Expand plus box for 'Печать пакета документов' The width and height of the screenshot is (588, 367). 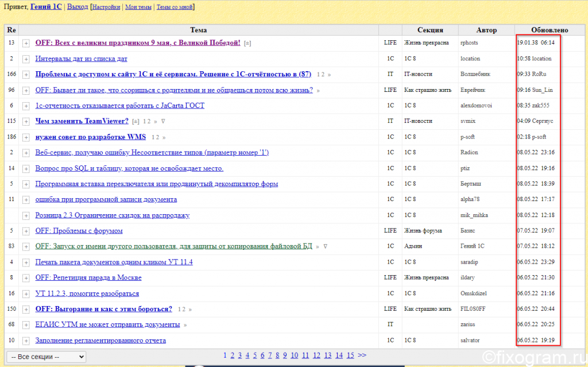(26, 262)
